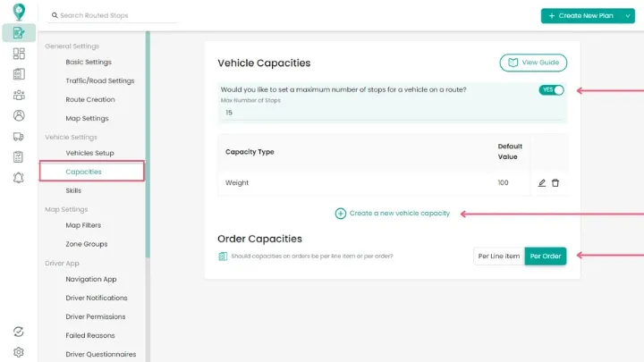The image size is (644, 362).
Task: Click Create New Plan button
Action: click(x=580, y=16)
